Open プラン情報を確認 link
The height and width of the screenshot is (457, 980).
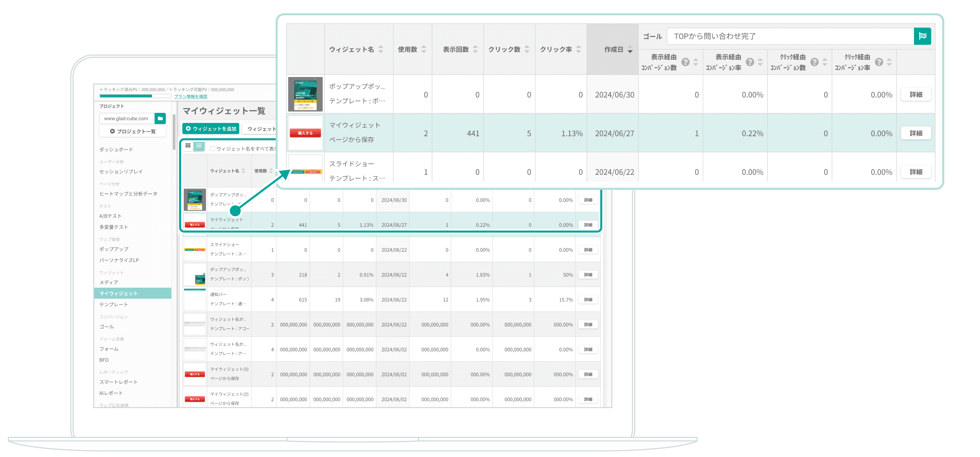(191, 97)
